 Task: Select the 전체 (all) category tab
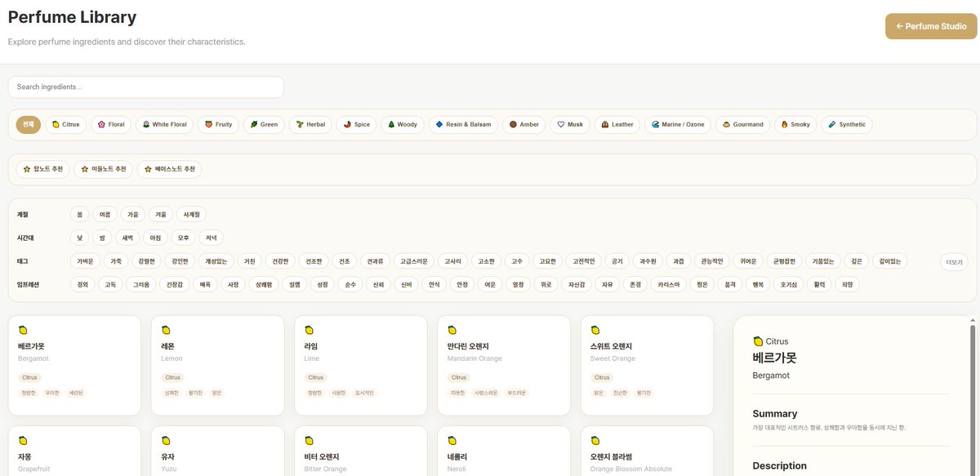(29, 125)
